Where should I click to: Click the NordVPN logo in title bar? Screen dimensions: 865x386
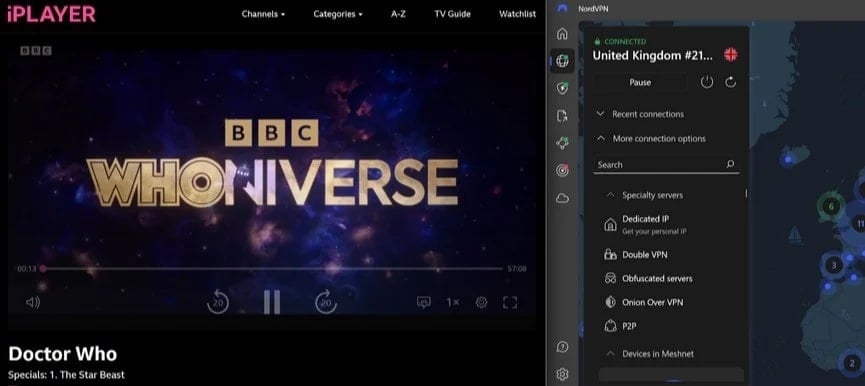click(x=562, y=8)
